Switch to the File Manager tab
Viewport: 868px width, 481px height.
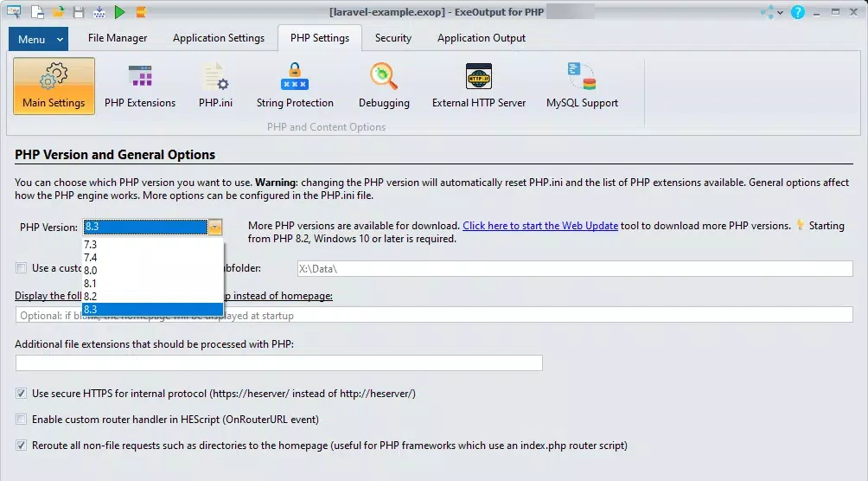pyautogui.click(x=118, y=38)
